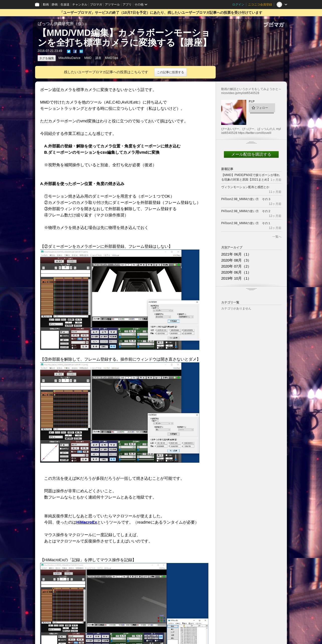The height and width of the screenshot is (644, 322).
Task: Open HiMacroEx recording screenshot image
Action: tap(124, 603)
